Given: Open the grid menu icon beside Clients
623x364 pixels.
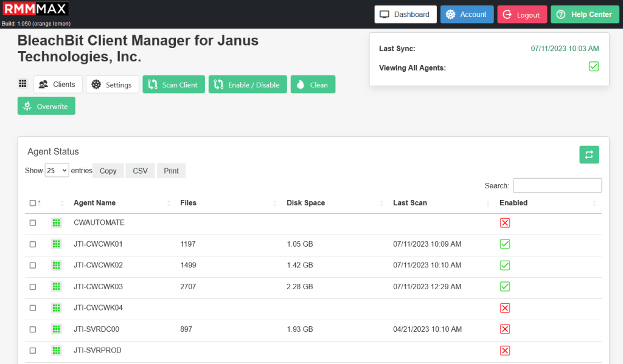Looking at the screenshot, I should point(23,83).
